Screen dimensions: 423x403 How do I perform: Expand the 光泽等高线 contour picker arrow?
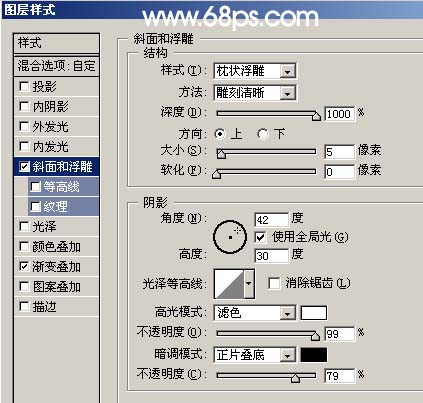point(249,284)
